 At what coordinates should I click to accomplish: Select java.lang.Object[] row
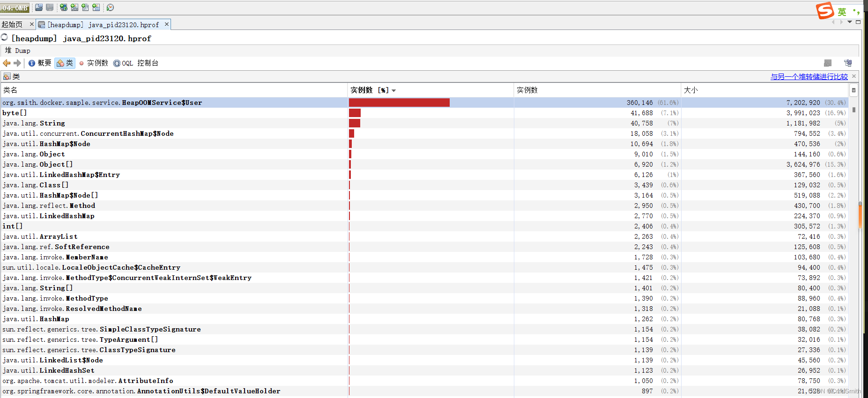(424, 164)
